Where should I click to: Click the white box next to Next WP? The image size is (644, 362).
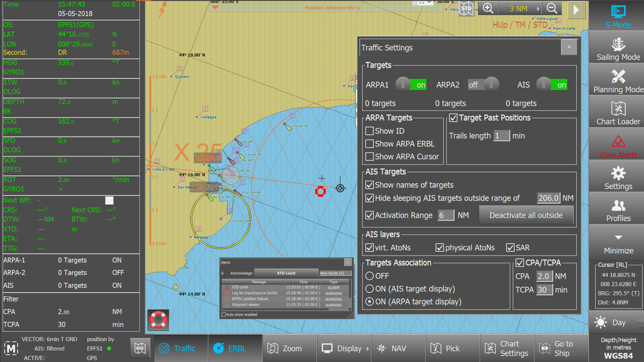[x=109, y=200]
